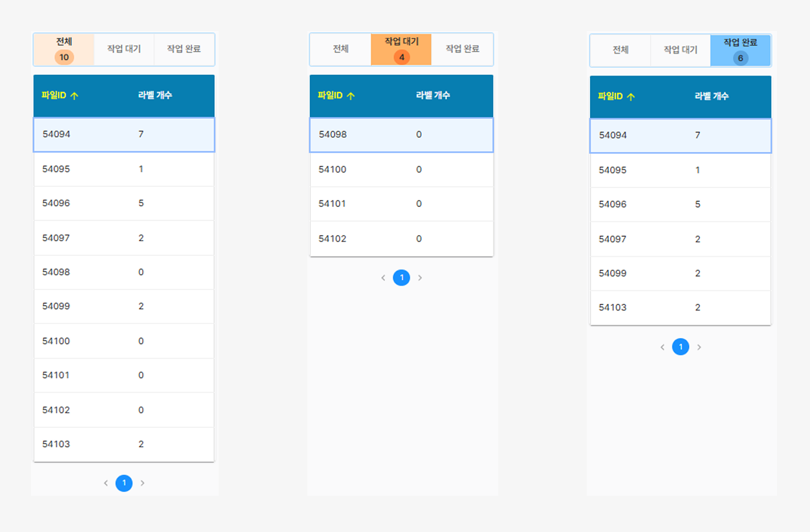
Task: Open the active 작업 대기 tab with badge 4
Action: click(402, 49)
